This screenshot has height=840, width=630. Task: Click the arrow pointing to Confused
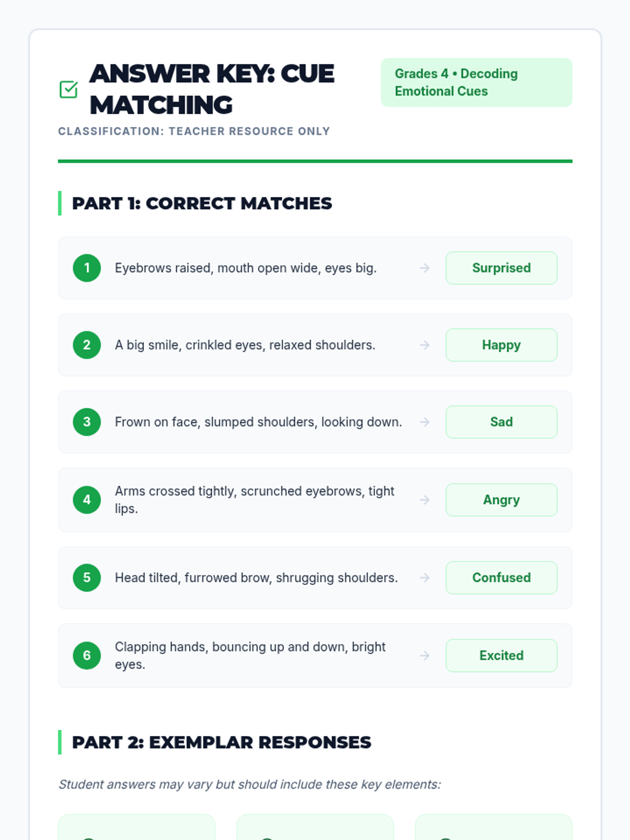[x=425, y=577]
